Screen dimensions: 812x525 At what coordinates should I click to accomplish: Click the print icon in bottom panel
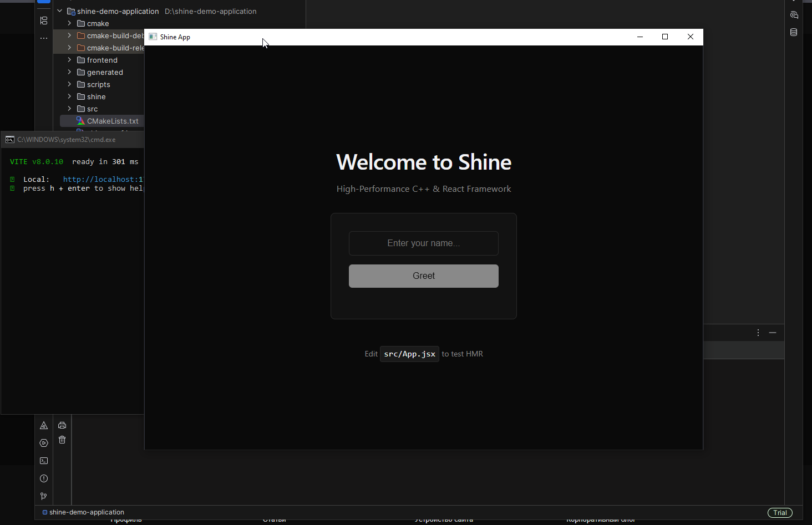(62, 425)
